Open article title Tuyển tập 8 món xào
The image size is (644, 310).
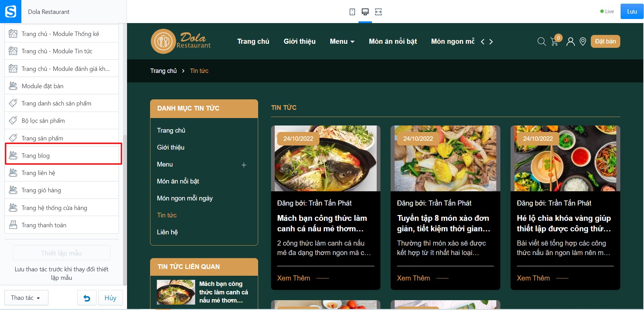[x=444, y=223]
